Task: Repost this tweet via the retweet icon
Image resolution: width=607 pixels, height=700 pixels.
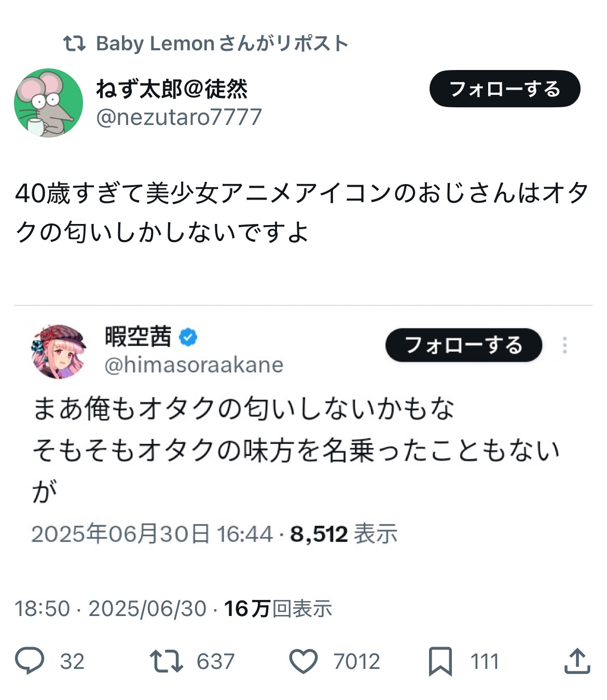Action: pos(166,661)
